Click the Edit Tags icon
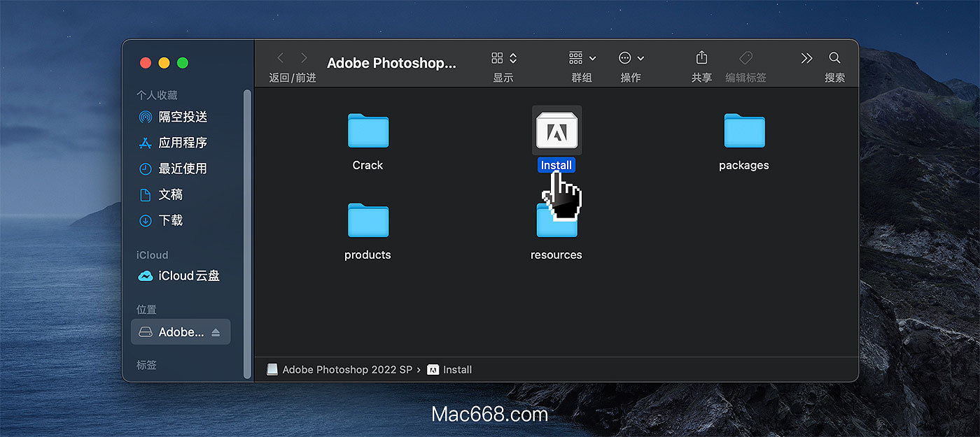 (x=745, y=58)
